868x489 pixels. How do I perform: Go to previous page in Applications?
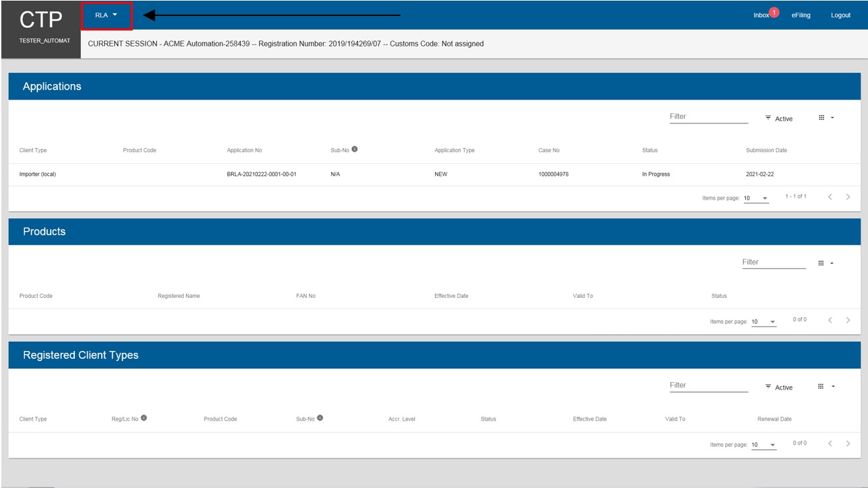coord(830,197)
